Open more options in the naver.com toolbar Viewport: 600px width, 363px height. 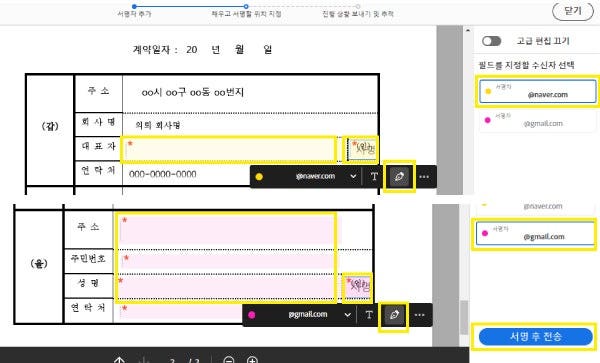click(424, 177)
